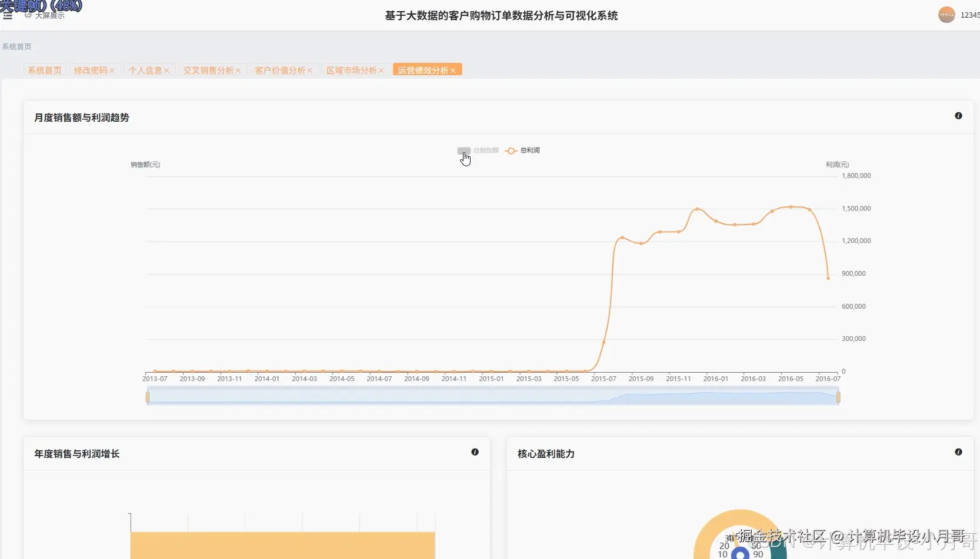Image resolution: width=980 pixels, height=559 pixels.
Task: Open the user avatar icon top right
Action: coord(946,15)
